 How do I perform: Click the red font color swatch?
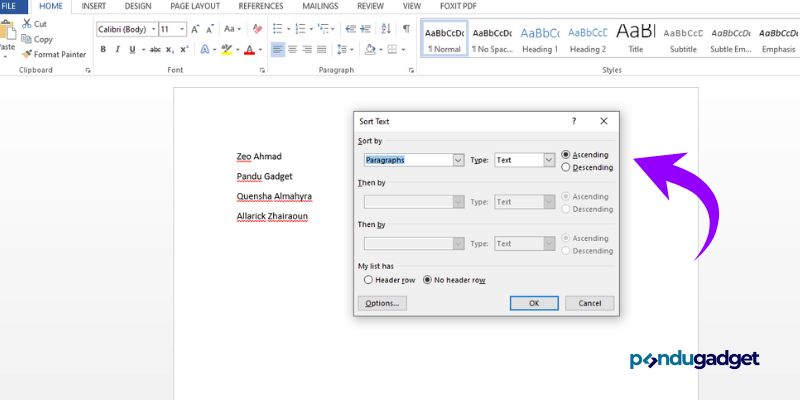(x=249, y=49)
